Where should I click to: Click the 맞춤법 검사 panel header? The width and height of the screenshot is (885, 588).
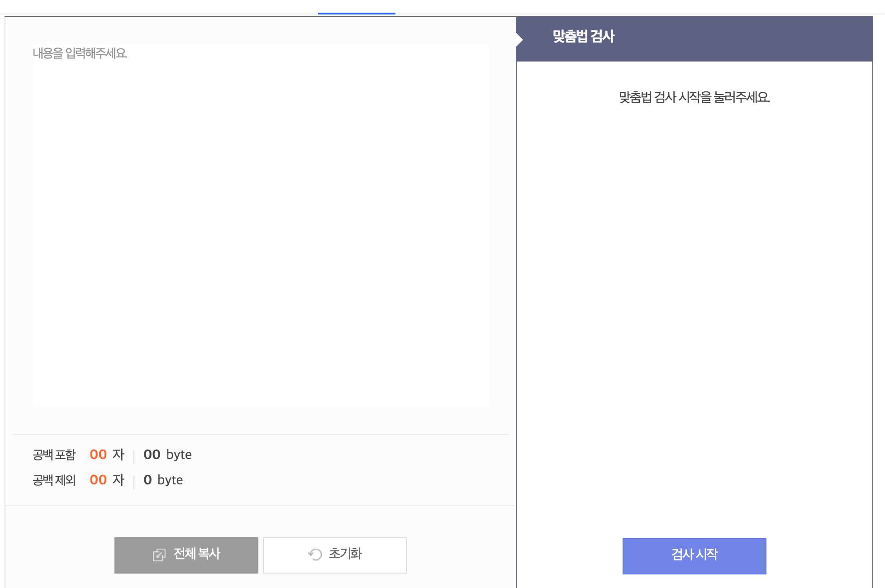point(695,38)
